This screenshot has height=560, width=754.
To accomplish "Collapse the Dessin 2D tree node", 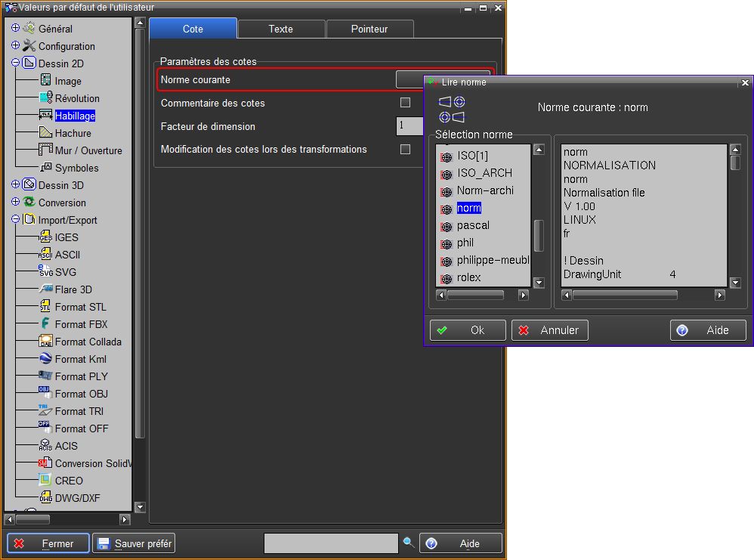I will (x=16, y=63).
